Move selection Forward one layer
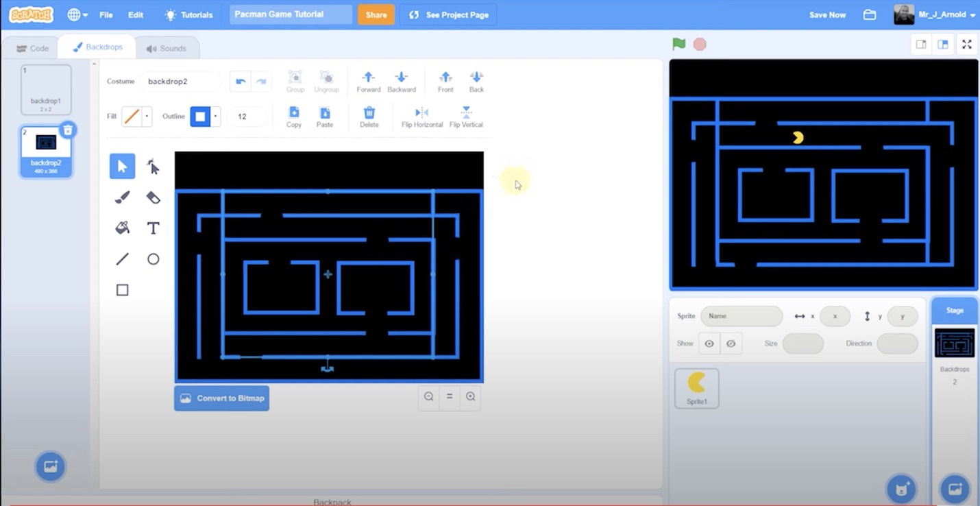The width and height of the screenshot is (980, 506). [x=368, y=81]
